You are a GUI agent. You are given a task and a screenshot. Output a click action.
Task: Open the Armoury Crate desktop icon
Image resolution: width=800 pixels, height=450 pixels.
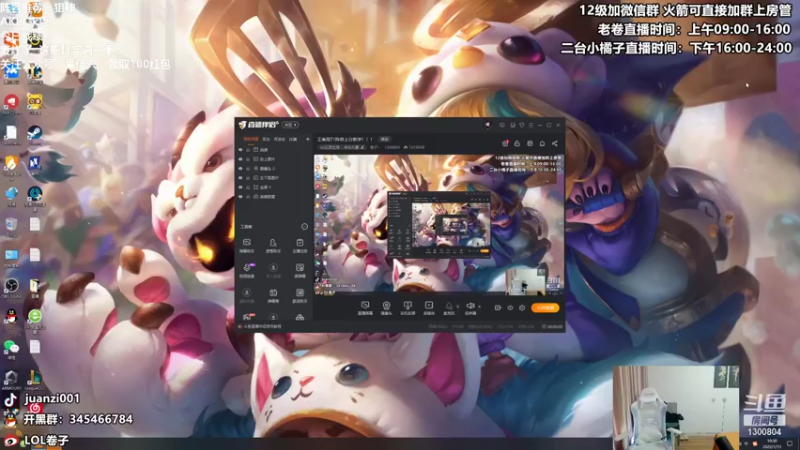click(11, 380)
